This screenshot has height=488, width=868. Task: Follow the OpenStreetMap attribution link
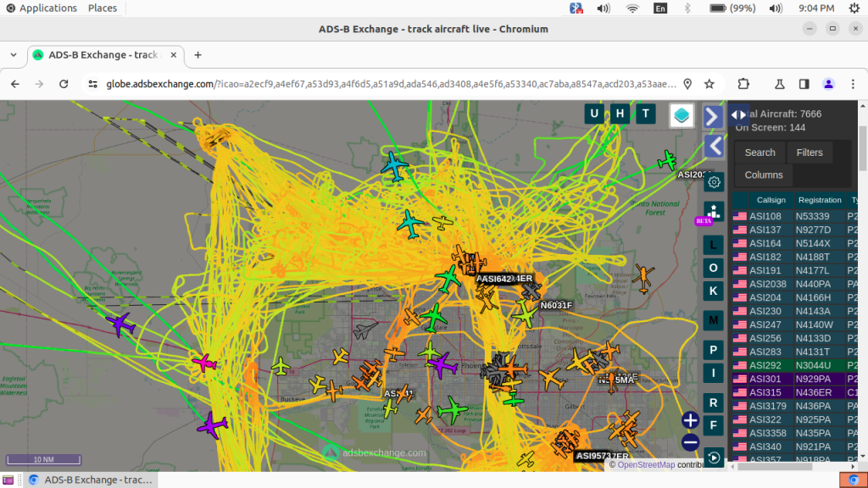tap(646, 465)
